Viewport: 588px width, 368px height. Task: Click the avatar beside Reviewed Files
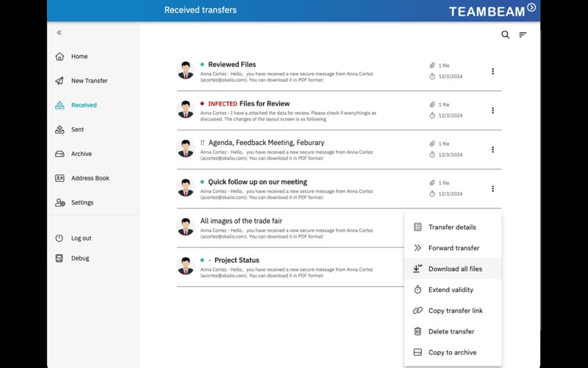(186, 70)
